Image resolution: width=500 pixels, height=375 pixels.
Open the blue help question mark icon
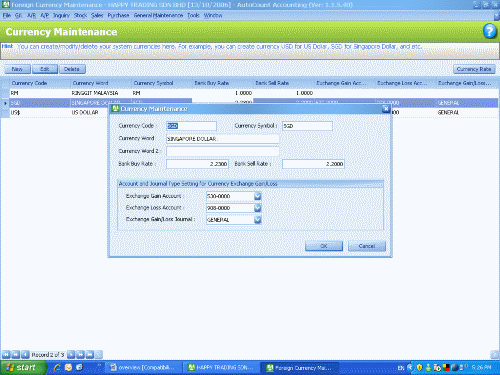point(489,31)
